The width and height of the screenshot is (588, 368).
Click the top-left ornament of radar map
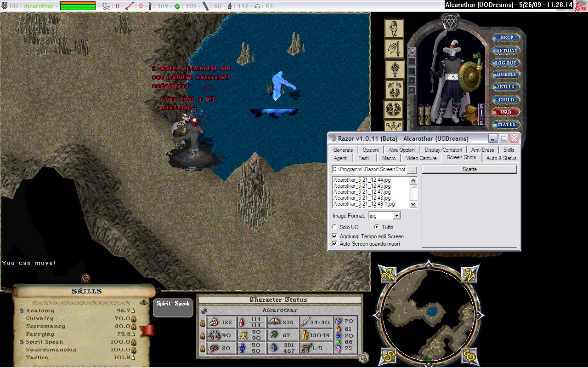[x=389, y=274]
